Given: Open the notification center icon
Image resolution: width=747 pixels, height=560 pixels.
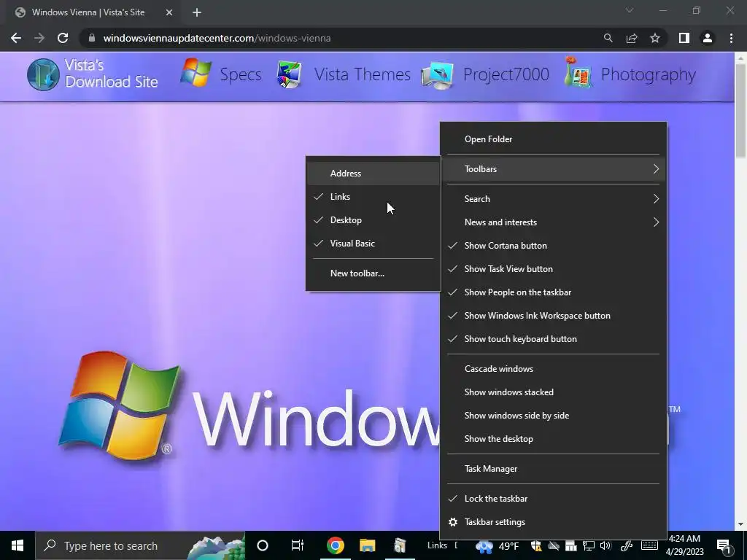Looking at the screenshot, I should (x=724, y=545).
